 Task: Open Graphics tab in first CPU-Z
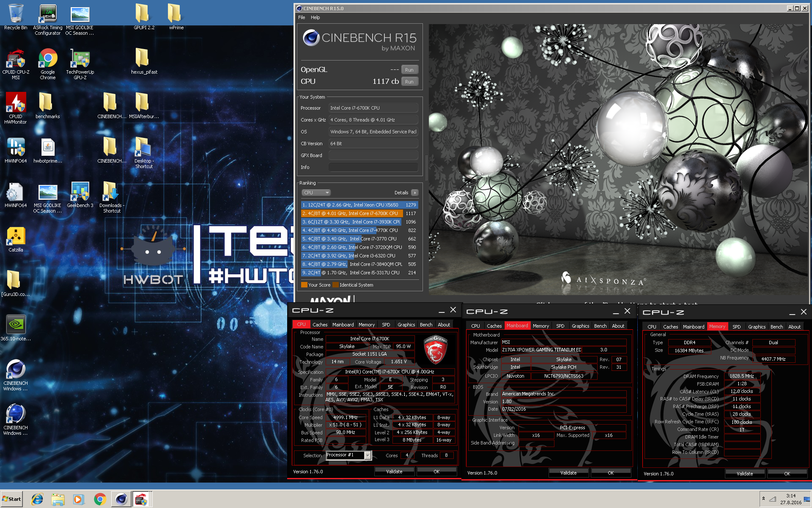[406, 325]
